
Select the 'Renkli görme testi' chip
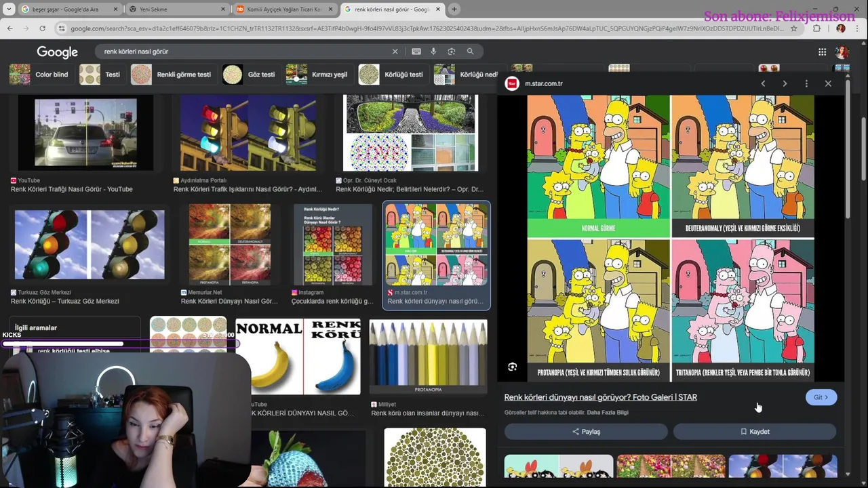pos(172,75)
